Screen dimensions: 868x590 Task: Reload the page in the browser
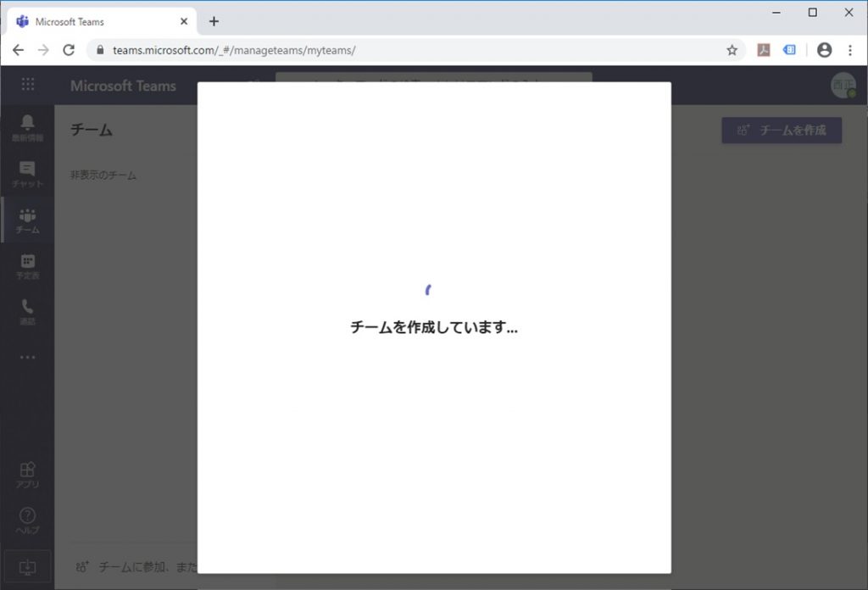tap(69, 50)
